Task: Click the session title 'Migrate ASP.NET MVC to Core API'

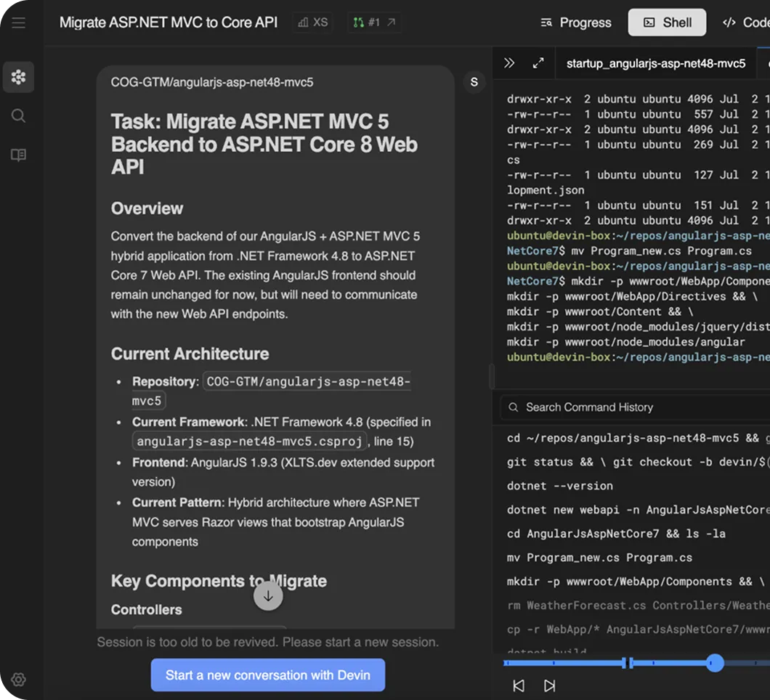Action: coord(169,23)
